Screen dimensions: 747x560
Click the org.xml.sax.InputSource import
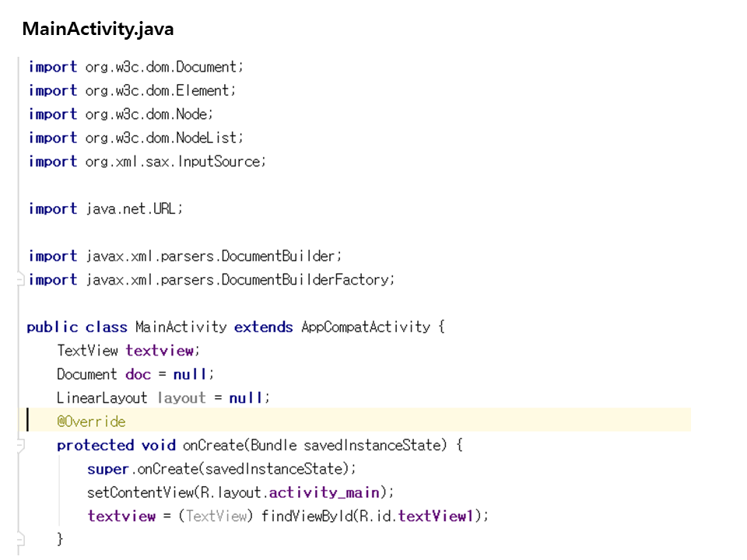[175, 162]
